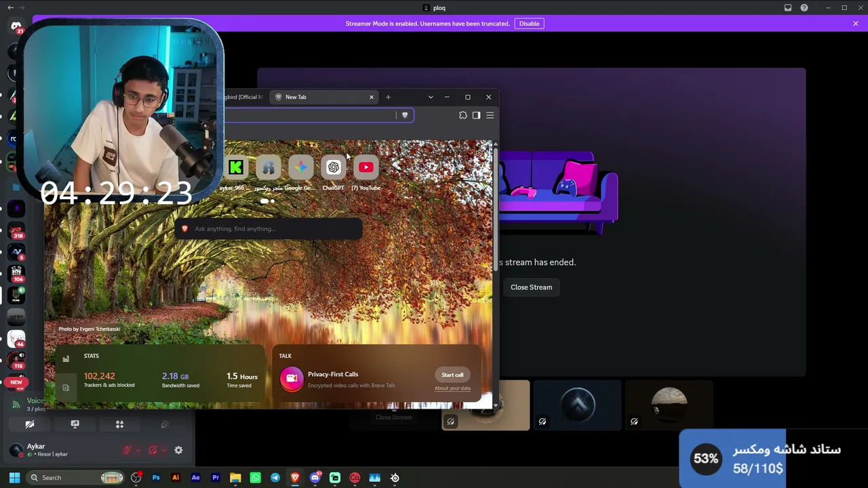Open the Discord inbox icon in title bar
Screen dimensions: 868x488
tap(788, 8)
